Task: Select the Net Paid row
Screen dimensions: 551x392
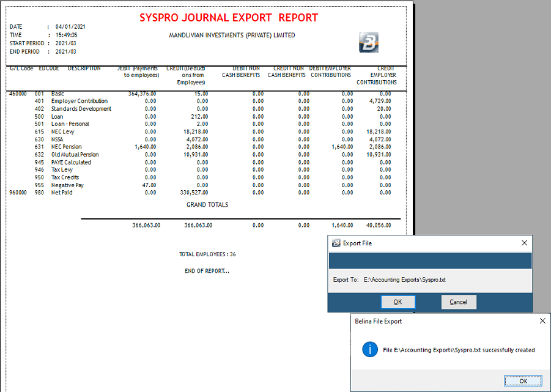Action: (62, 193)
